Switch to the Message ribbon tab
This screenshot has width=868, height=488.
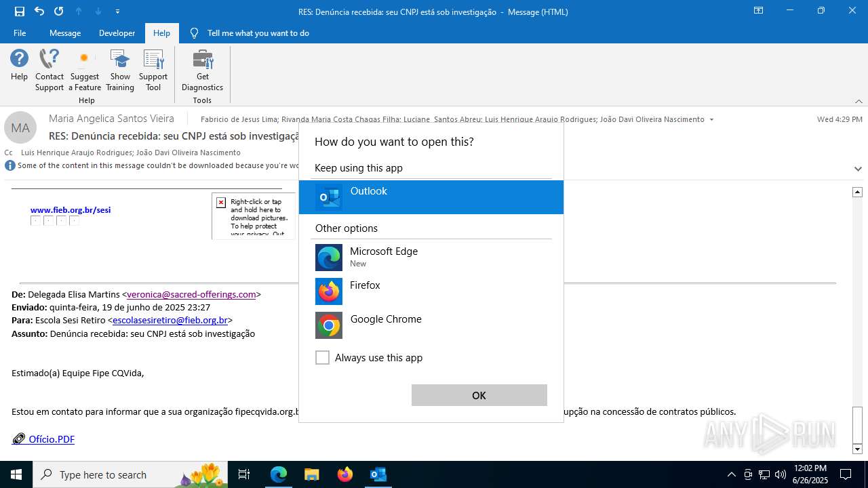65,33
